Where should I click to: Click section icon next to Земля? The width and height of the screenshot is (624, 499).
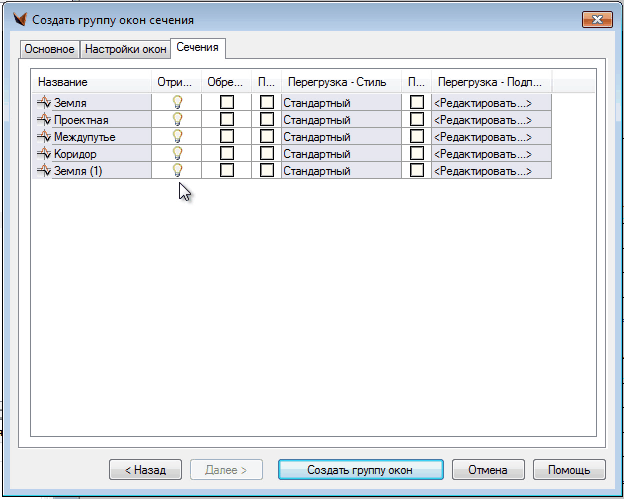[43, 102]
